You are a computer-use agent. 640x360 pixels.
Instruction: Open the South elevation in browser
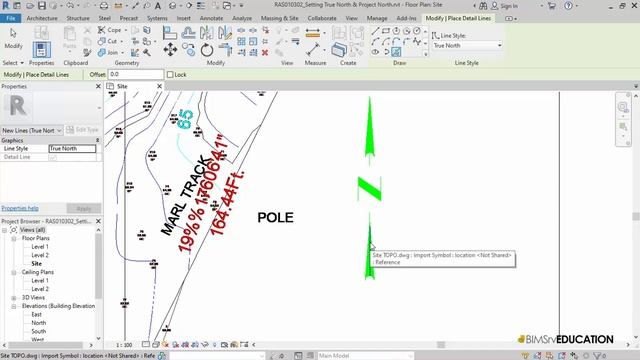(39, 331)
